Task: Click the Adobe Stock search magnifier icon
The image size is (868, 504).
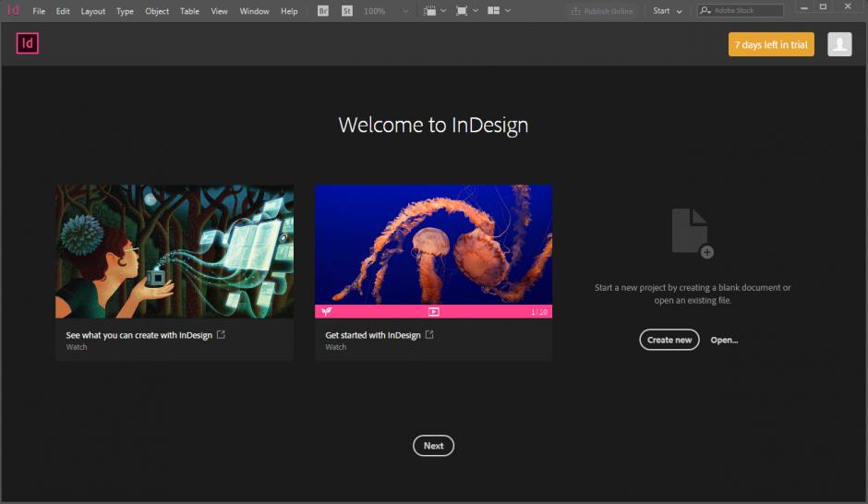Action: coord(705,10)
